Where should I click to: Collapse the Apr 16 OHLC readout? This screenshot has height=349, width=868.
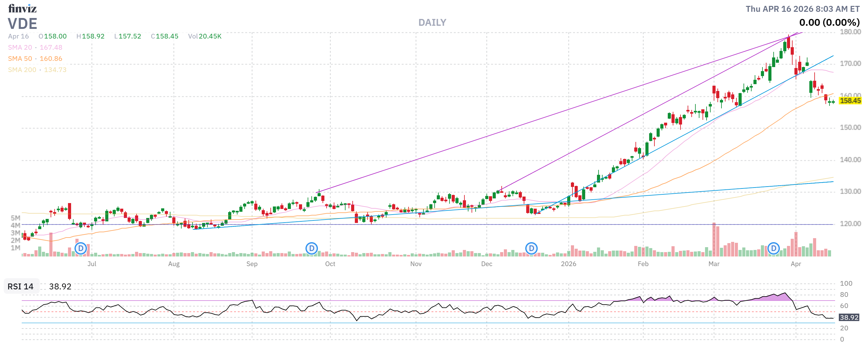pyautogui.click(x=18, y=36)
